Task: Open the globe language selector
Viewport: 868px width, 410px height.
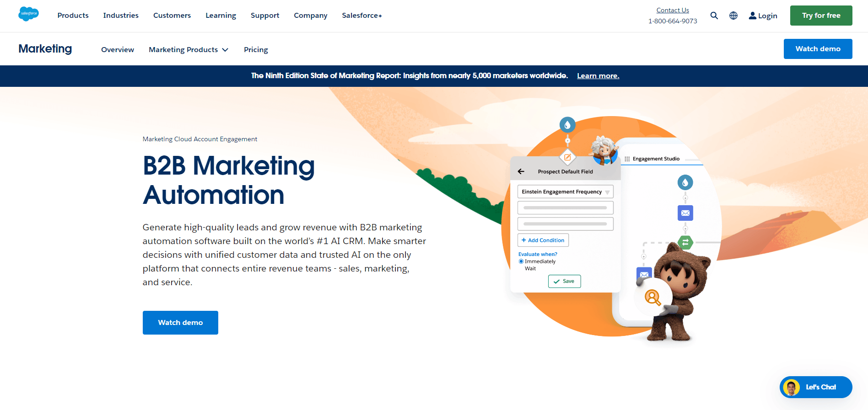Action: 733,16
